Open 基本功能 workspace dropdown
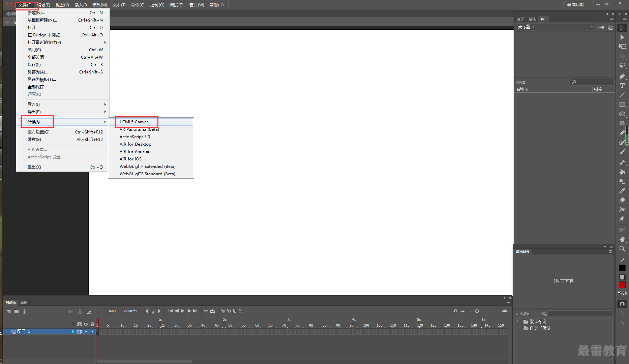 (578, 5)
